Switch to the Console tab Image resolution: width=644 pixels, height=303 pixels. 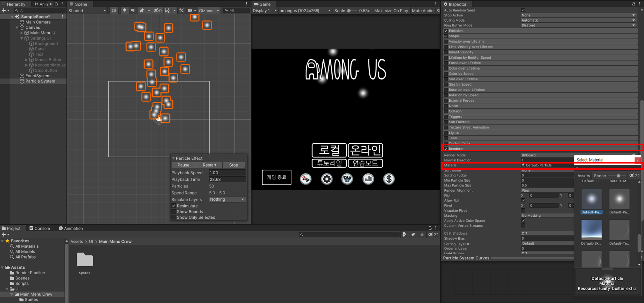point(40,228)
